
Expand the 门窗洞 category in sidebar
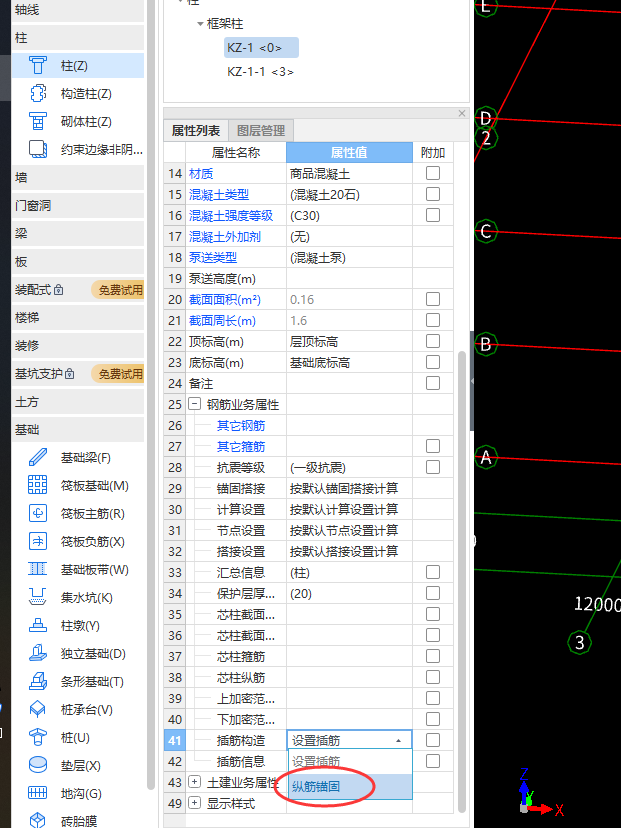coord(78,205)
